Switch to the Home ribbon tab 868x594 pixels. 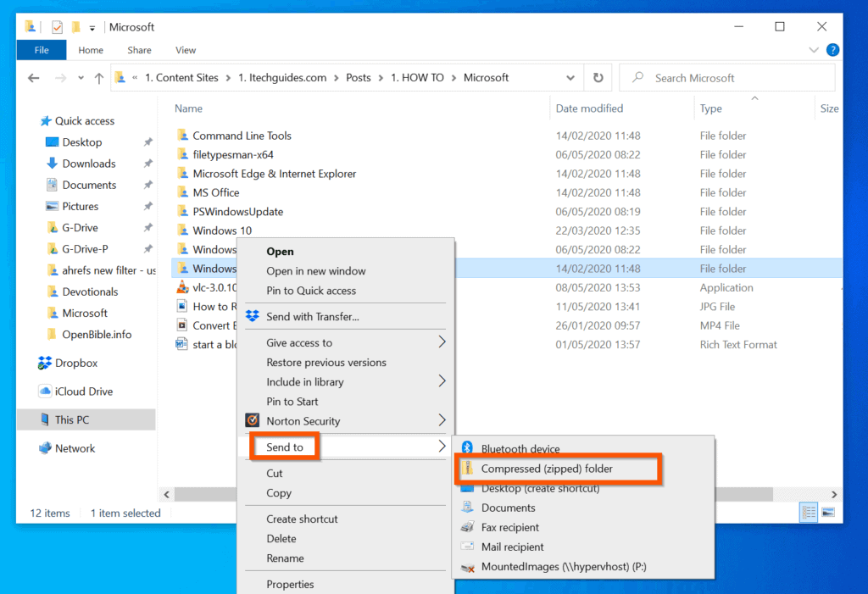(x=91, y=50)
